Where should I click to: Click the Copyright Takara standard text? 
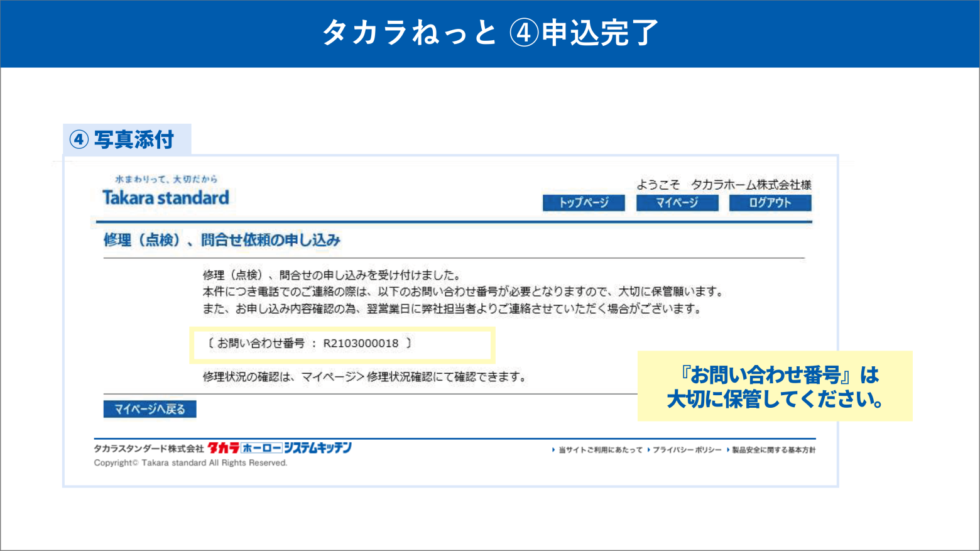[190, 463]
